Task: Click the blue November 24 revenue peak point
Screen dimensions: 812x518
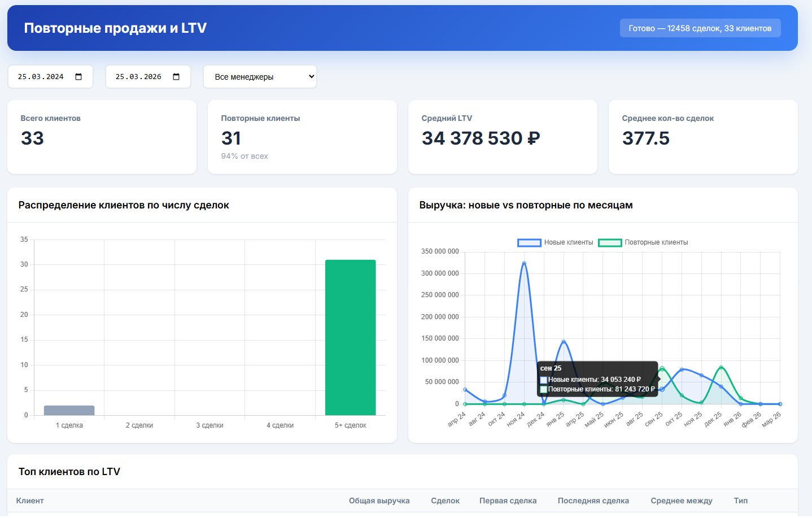Action: point(524,262)
